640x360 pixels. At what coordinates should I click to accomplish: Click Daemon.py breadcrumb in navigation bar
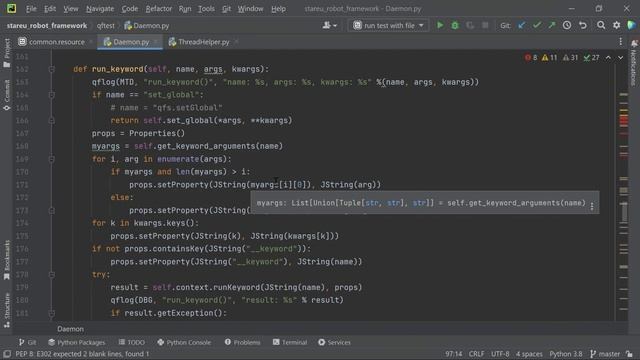(x=147, y=26)
